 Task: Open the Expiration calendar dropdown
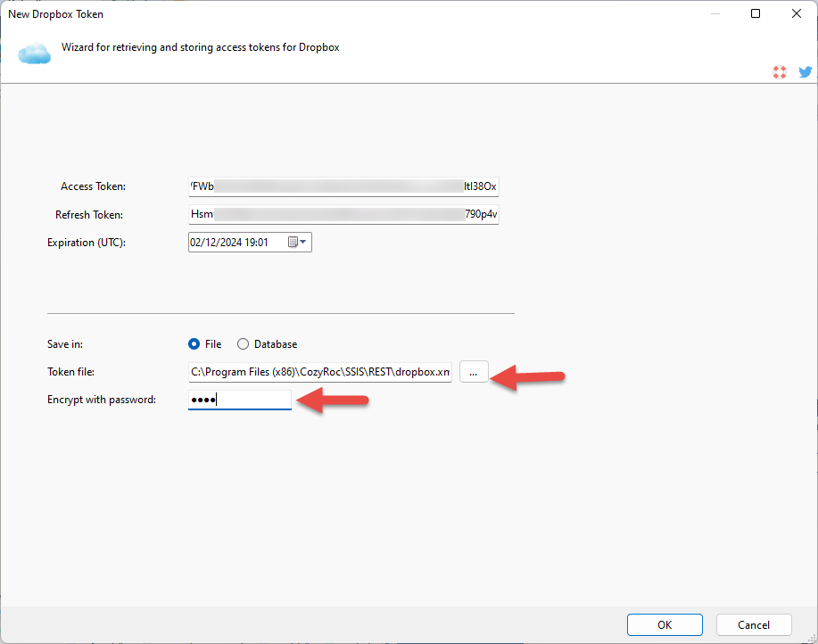[x=297, y=242]
